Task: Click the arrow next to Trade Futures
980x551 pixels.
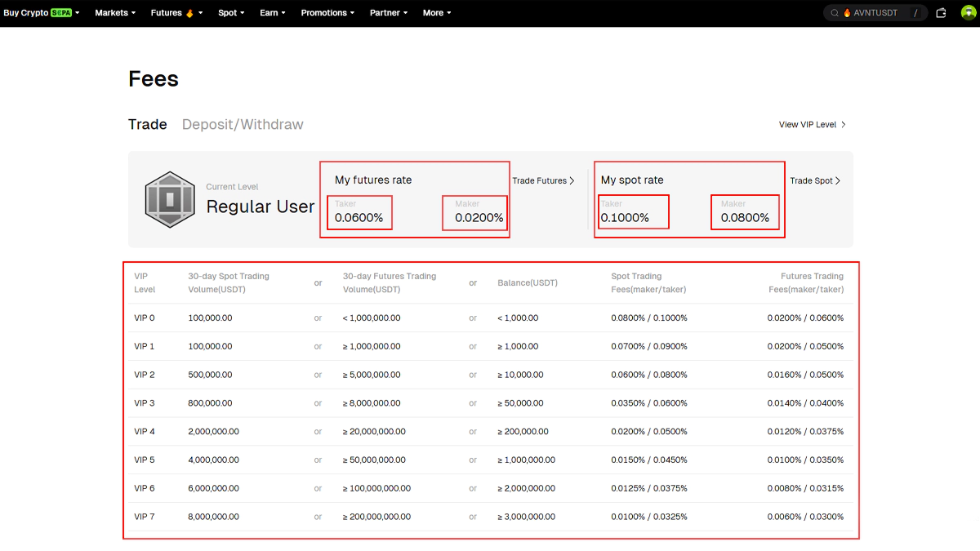Action: [572, 180]
